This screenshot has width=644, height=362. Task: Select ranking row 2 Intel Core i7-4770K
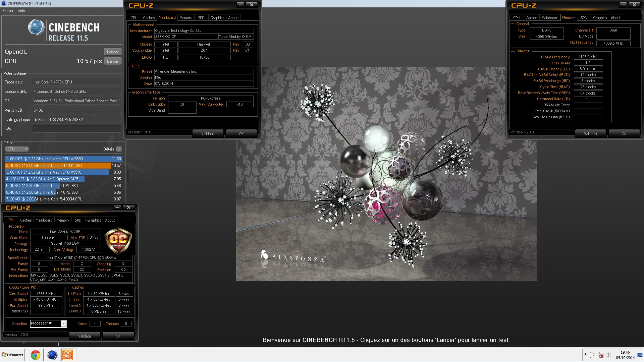[63, 166]
